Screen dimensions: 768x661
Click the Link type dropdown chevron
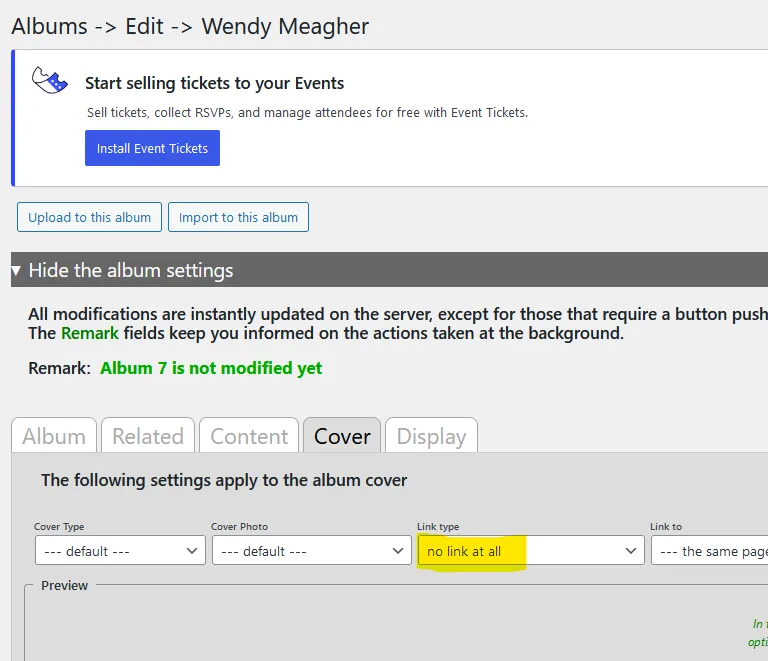[x=631, y=551]
